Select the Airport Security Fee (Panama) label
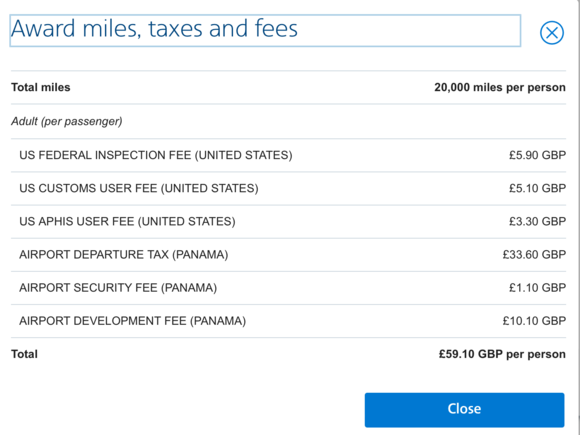 coord(118,288)
